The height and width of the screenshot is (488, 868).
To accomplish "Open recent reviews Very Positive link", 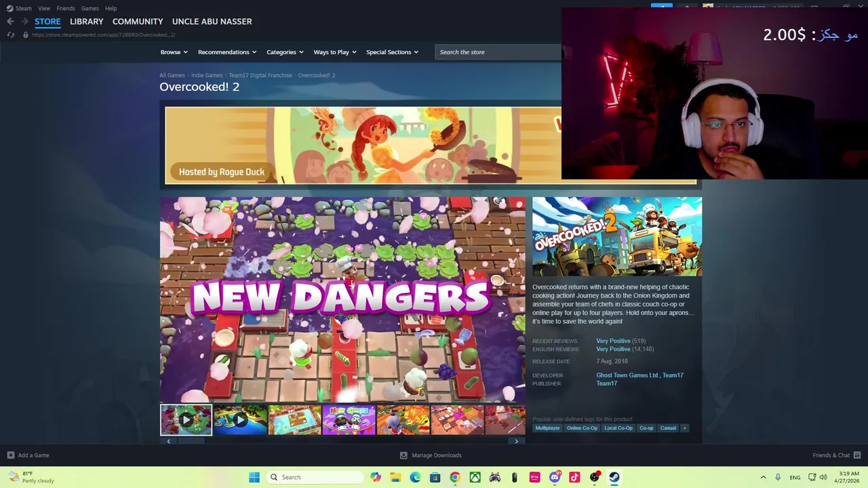I will [613, 341].
